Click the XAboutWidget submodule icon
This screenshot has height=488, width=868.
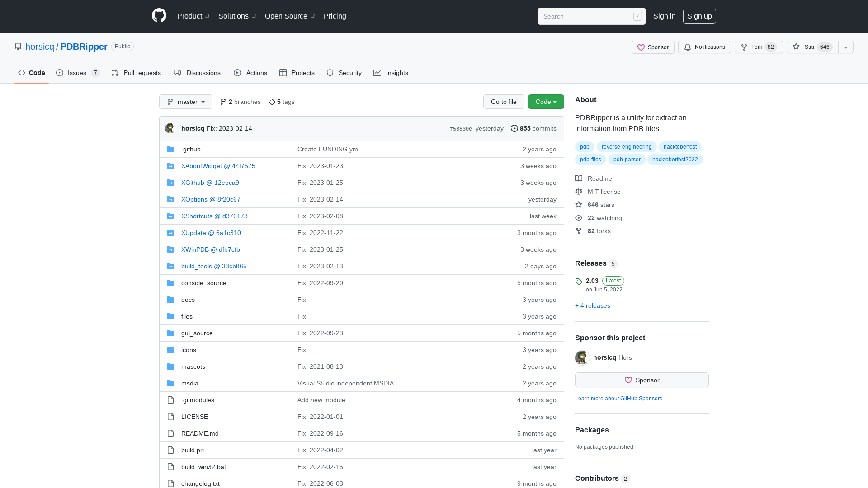[x=170, y=166]
